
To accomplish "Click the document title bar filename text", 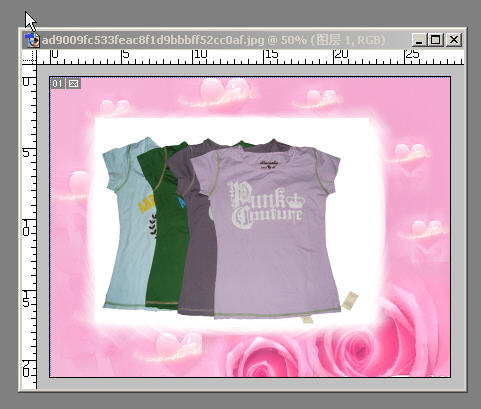I will [153, 40].
